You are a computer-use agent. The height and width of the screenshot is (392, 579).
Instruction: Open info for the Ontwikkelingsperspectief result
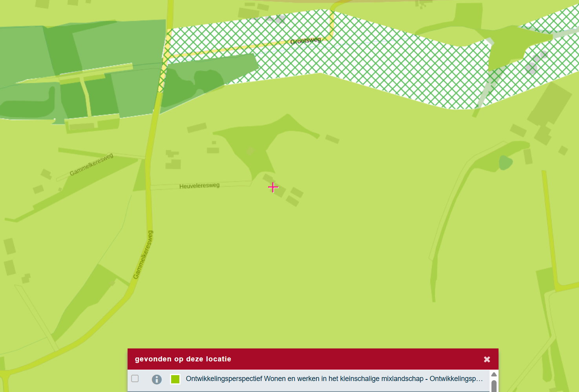point(157,379)
